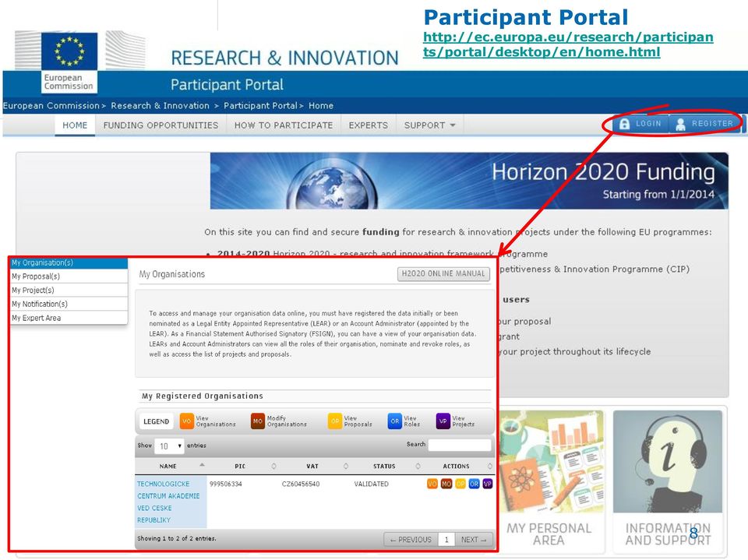Click the sort arrows next to VAT column
This screenshot has height=560, width=748.
(x=346, y=466)
